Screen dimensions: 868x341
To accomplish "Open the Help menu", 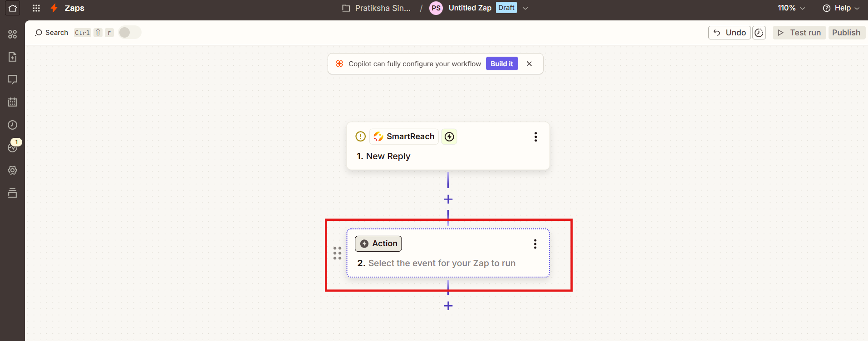I will click(841, 8).
